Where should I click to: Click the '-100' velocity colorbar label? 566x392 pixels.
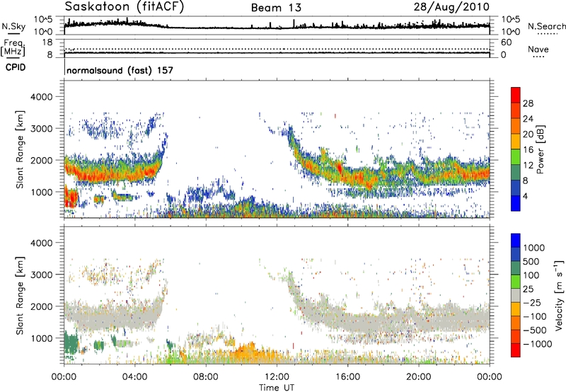point(534,316)
